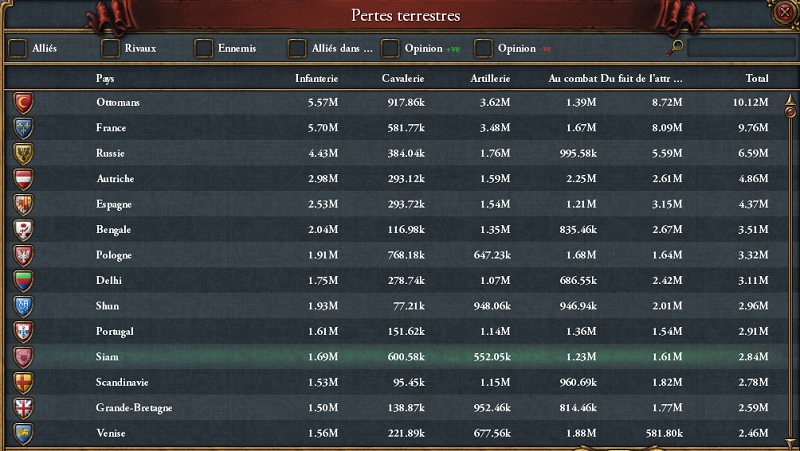Sort by the Infanterie column header
Viewport: 800px width, 451px height.
point(316,78)
